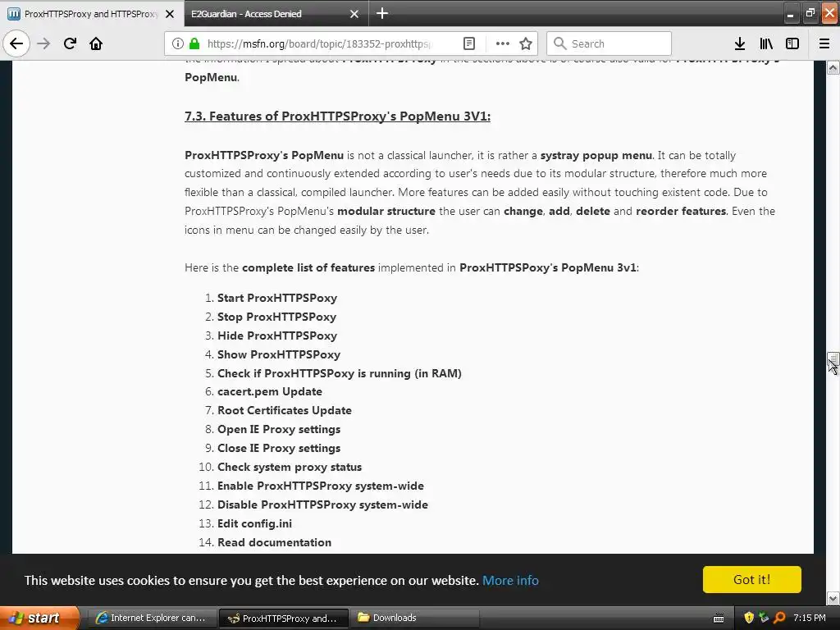This screenshot has width=840, height=630.
Task: Click bold text reorder features
Action: tap(681, 211)
